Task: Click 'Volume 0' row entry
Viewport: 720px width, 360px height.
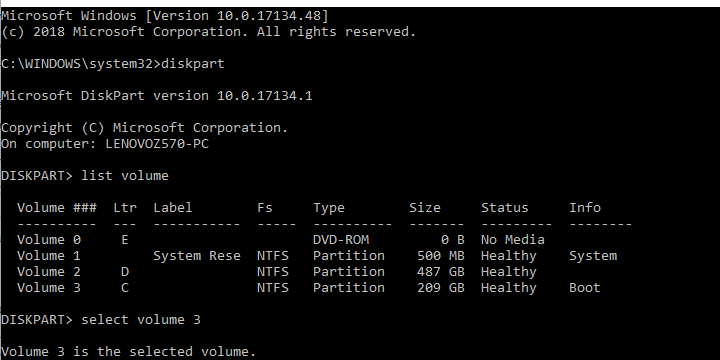Action: click(49, 240)
